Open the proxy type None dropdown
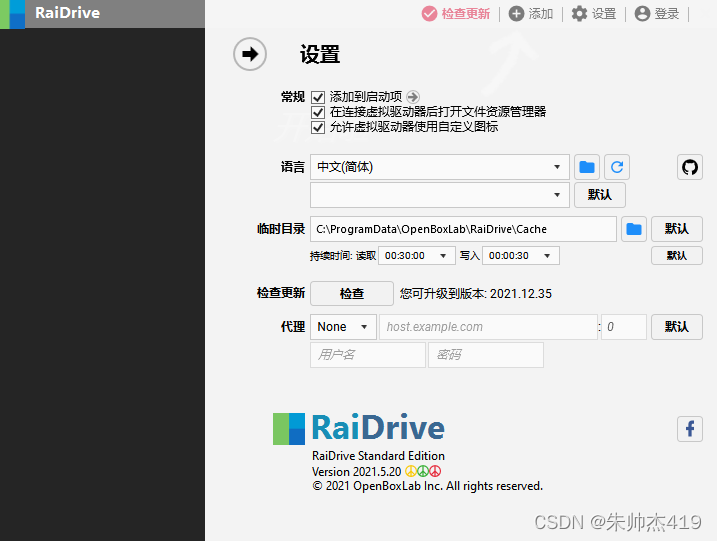This screenshot has height=541, width=717. [x=343, y=327]
